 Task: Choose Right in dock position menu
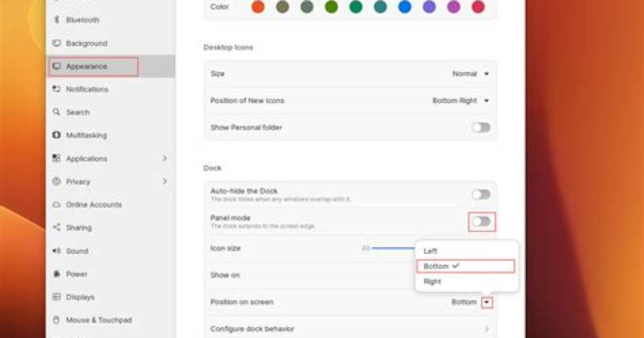[x=466, y=281]
